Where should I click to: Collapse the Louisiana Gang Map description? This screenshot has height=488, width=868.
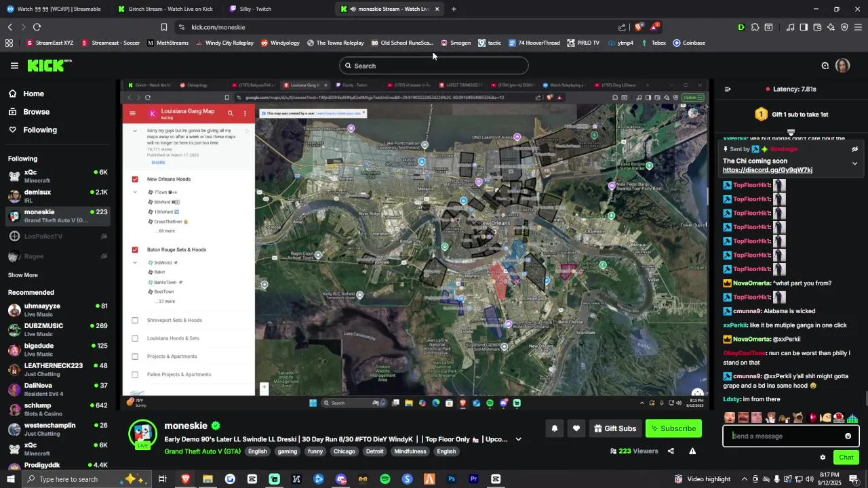coord(135,130)
